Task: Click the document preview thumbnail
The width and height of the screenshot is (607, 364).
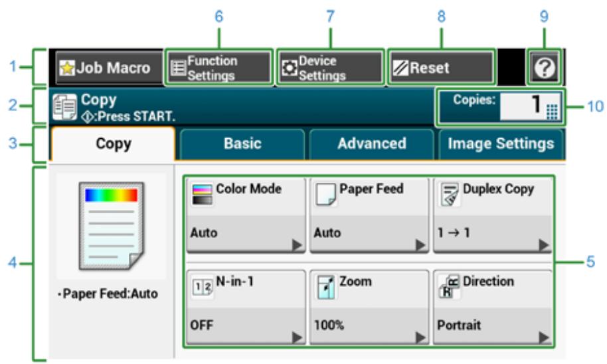Action: (112, 226)
